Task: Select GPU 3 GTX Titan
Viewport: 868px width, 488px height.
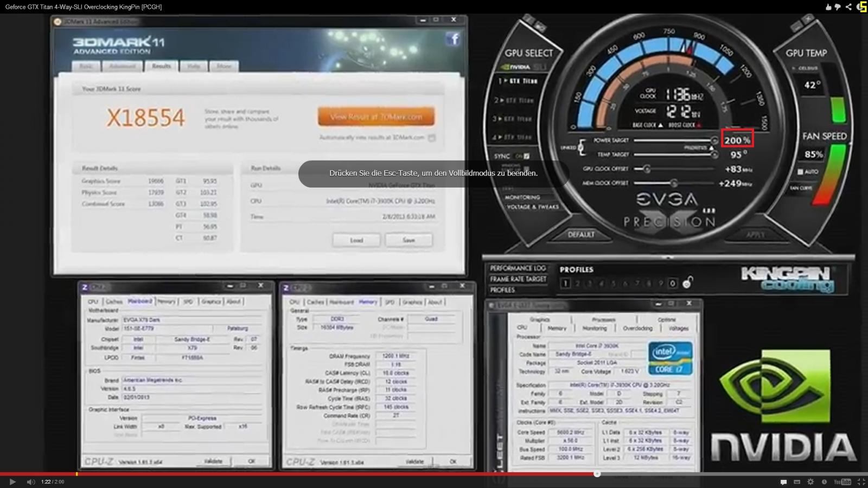Action: point(512,119)
